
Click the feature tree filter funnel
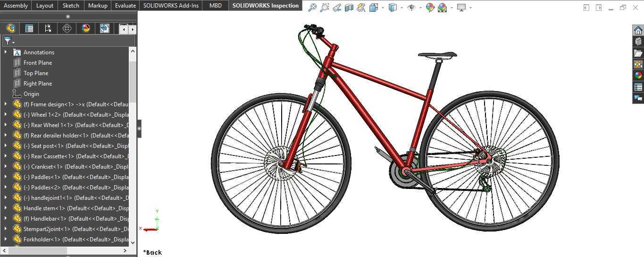point(8,41)
